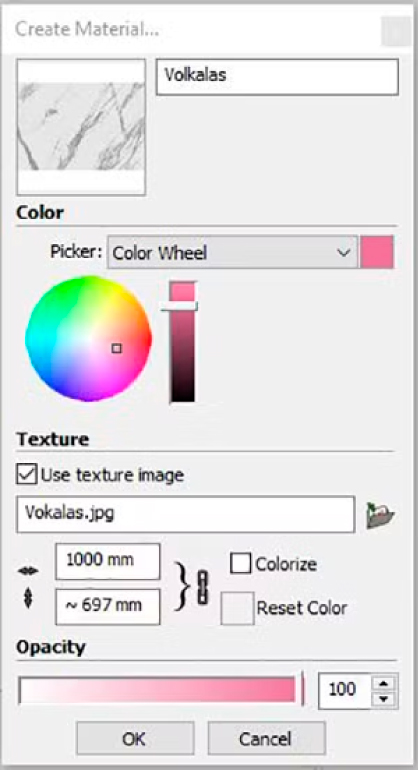Open the Picker Color Wheel dropdown
The width and height of the screenshot is (418, 770).
(232, 252)
